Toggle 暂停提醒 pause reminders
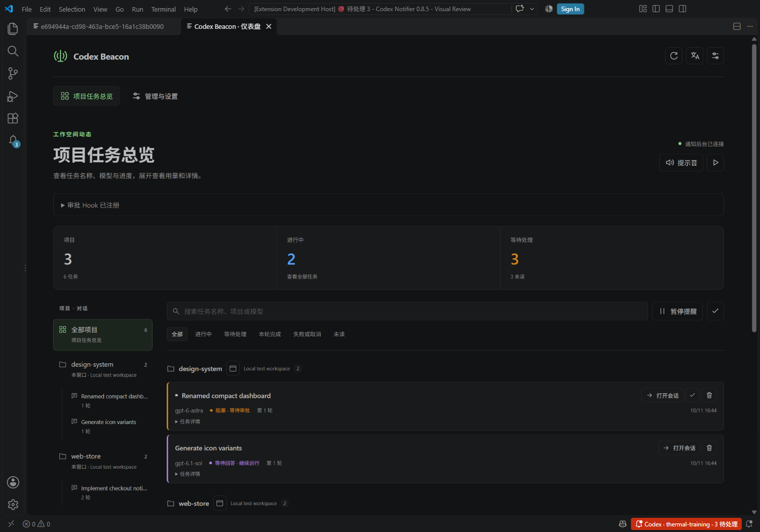Image resolution: width=760 pixels, height=532 pixels. pos(677,311)
